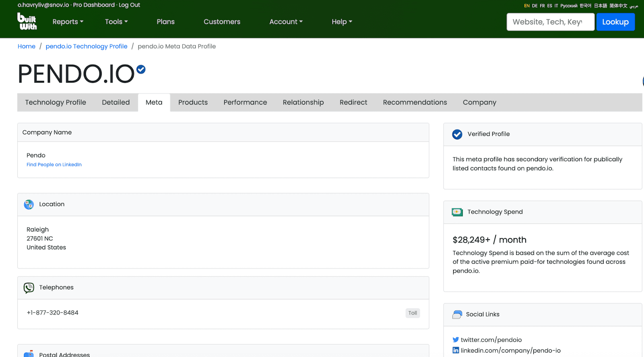Screen dimensions: 644x357
Task: Select the Company tab
Action: pos(479,103)
